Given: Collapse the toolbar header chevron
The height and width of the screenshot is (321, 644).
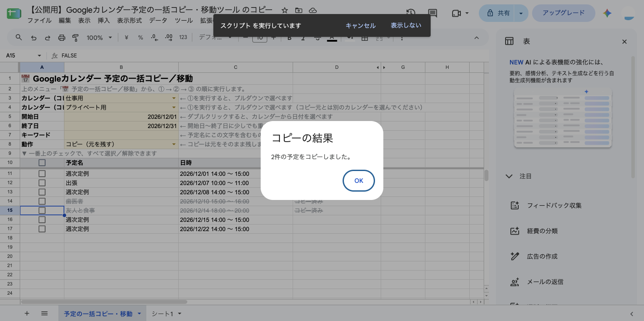Looking at the screenshot, I should pyautogui.click(x=477, y=38).
